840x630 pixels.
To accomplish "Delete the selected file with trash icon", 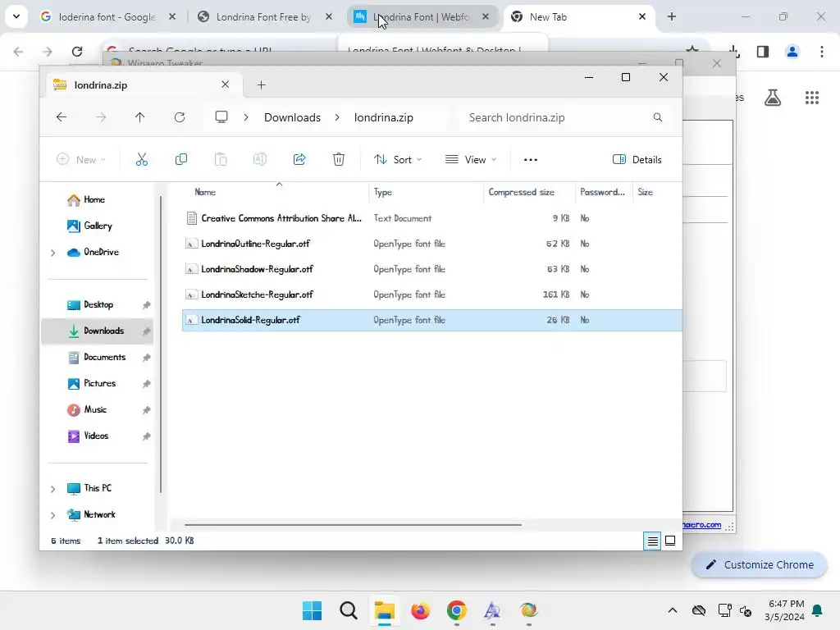I will 339,159.
